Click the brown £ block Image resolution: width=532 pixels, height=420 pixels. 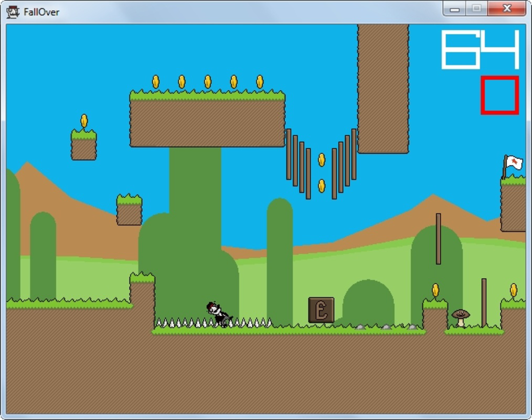321,310
